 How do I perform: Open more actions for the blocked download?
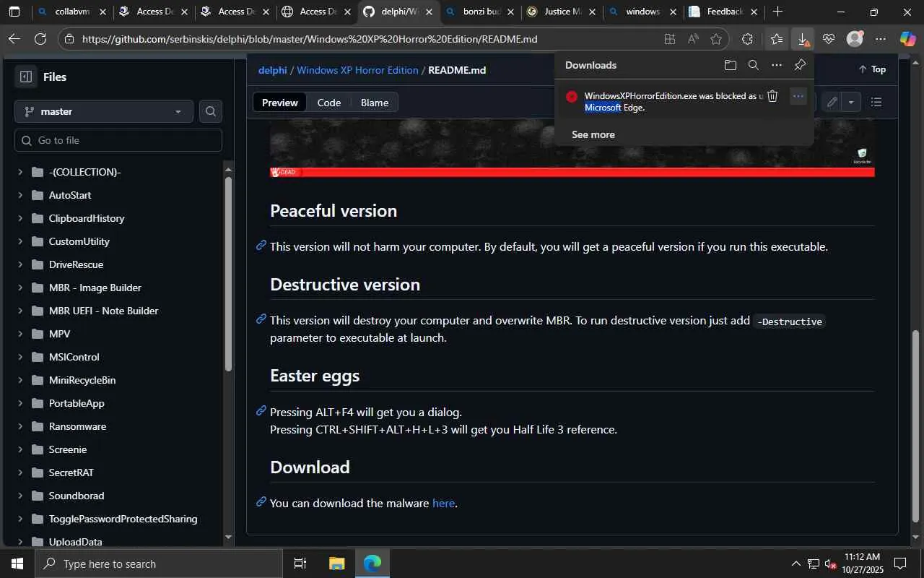pos(798,96)
